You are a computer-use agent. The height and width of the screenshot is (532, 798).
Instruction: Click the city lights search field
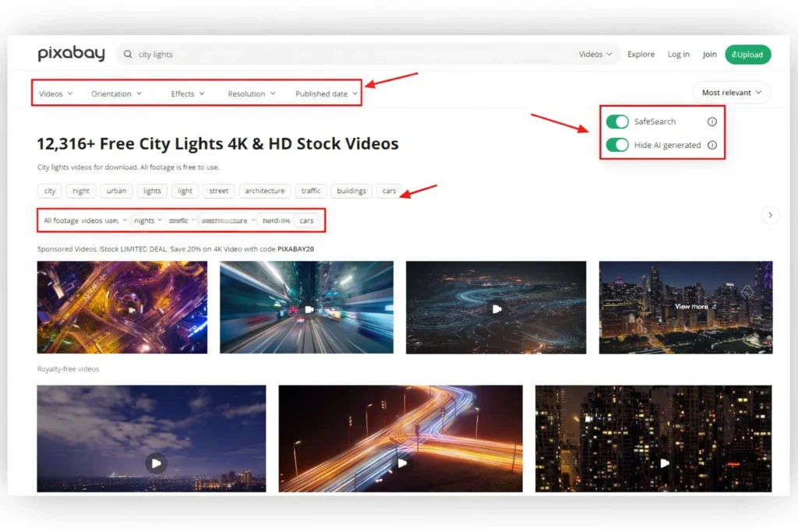tap(351, 55)
